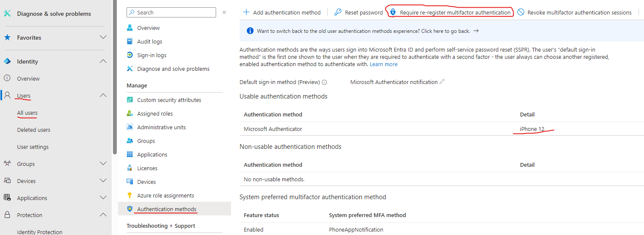Screen dimensions: 644x235
Task: Expand the Groups section chevron in left sidebar
Action: [103, 164]
